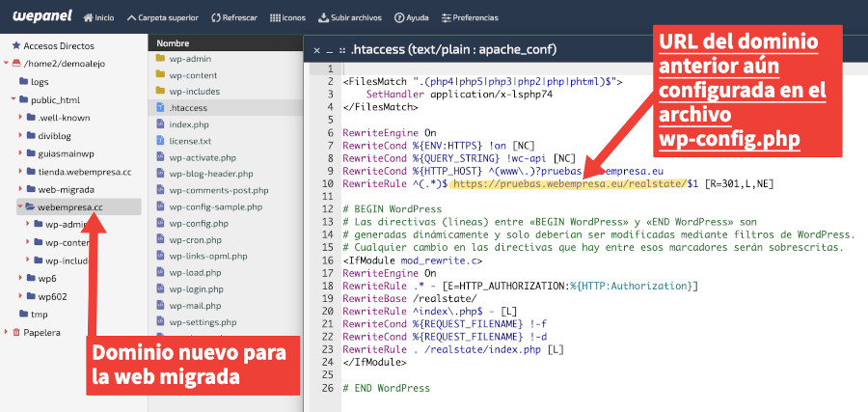Go to Inicio in the toolbar
Viewport: 868px width, 412px height.
(x=98, y=17)
